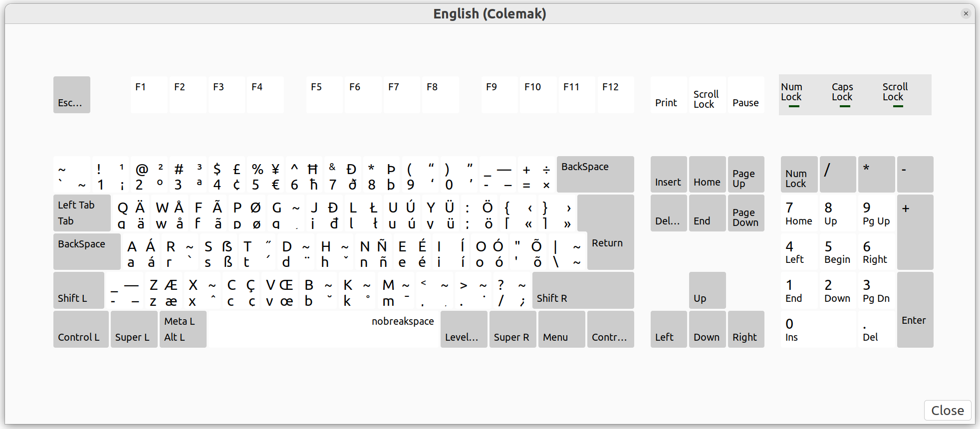Click the BackSpace key left of A
Screen dimensions: 980x429
pos(87,252)
